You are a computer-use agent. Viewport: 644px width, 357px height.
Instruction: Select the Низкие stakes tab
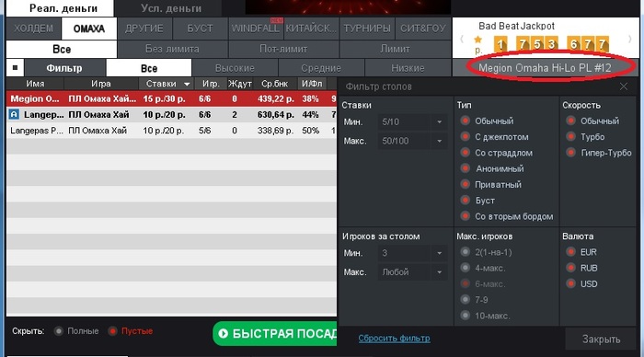pyautogui.click(x=408, y=68)
